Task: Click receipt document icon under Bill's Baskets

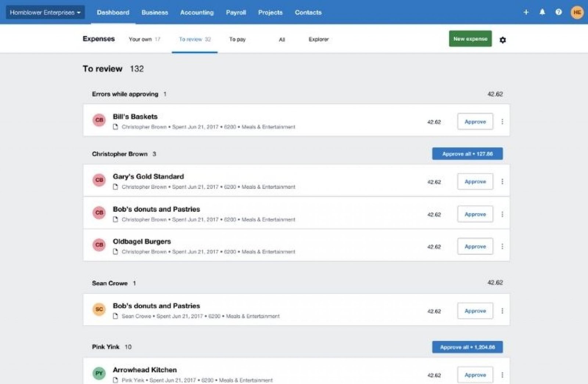Action: 115,127
